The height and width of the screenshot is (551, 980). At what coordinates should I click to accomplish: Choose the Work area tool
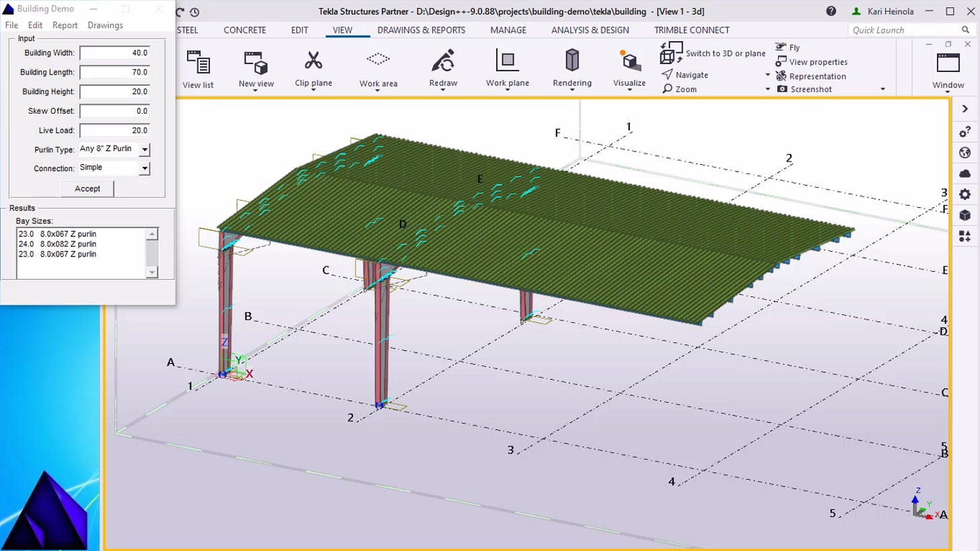pyautogui.click(x=378, y=69)
